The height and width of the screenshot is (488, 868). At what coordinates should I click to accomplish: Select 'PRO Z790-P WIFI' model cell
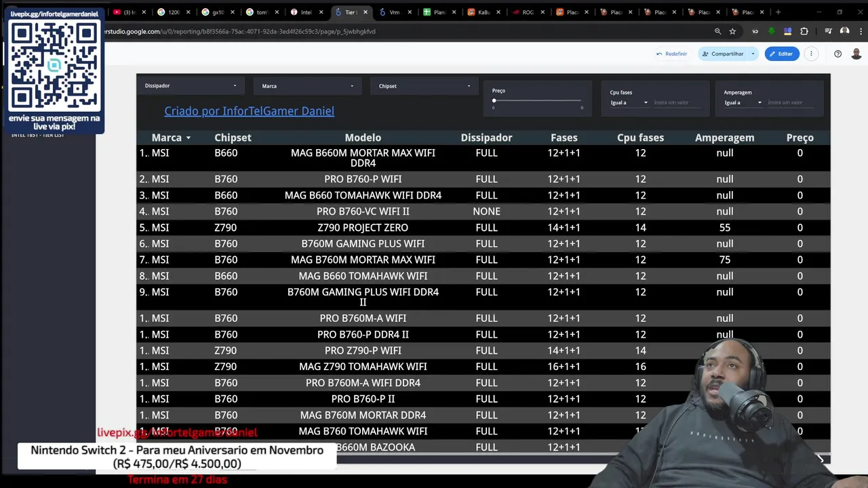[x=363, y=350]
